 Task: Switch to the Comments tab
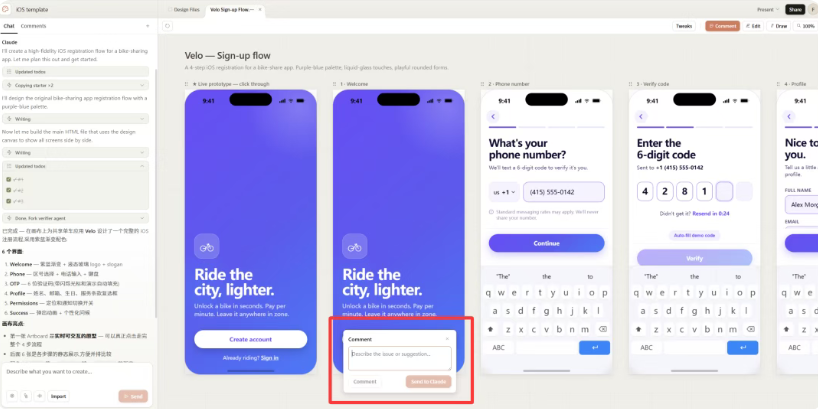[x=33, y=26]
